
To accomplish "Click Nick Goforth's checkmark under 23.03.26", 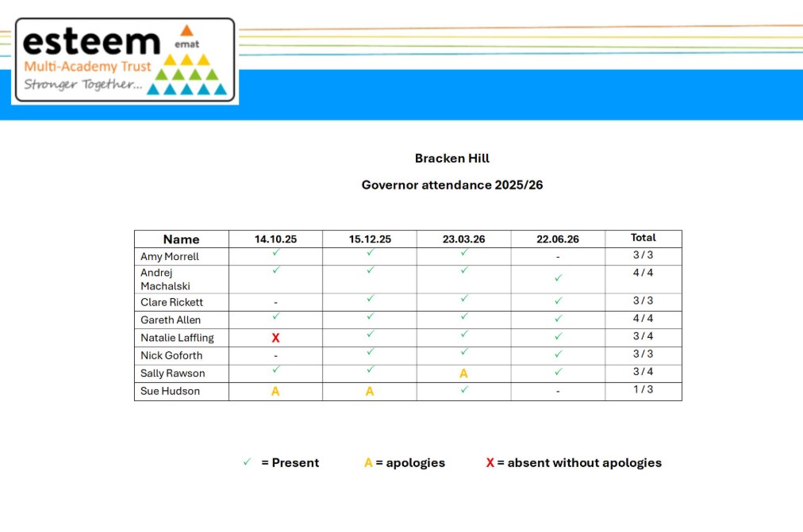I will coord(464,351).
